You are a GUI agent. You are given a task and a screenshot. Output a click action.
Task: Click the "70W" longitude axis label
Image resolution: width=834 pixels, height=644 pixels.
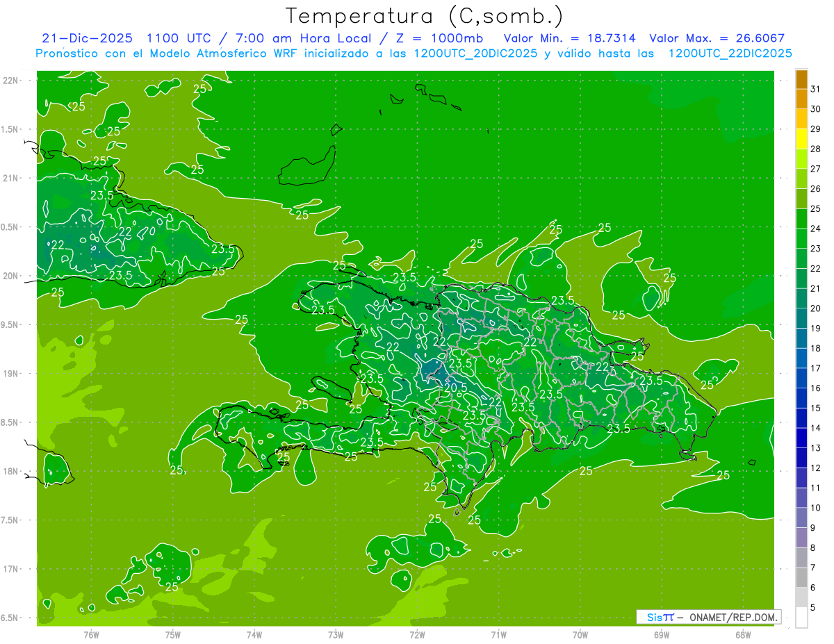pyautogui.click(x=580, y=635)
